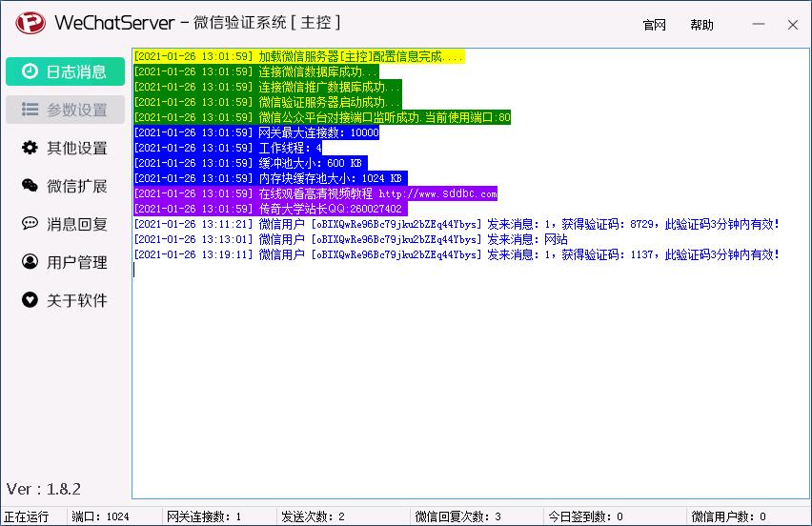Click the 帮助 help link
The width and height of the screenshot is (812, 526).
pos(701,25)
